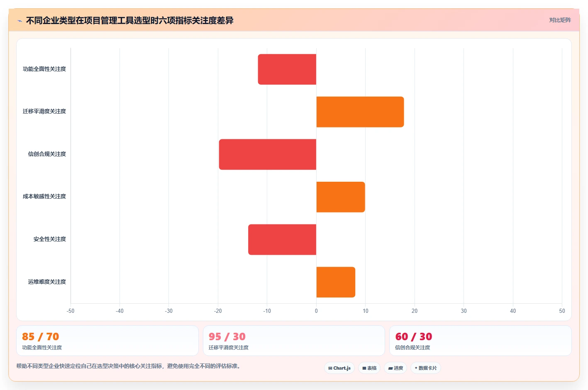588x390 pixels.
Task: Click the orange bar for 运维难度关注度
Action: [336, 282]
